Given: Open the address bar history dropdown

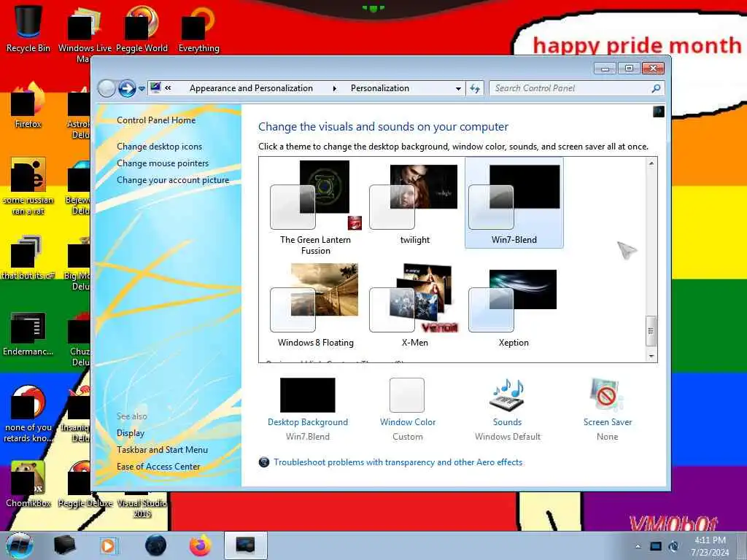Looking at the screenshot, I should 458,88.
